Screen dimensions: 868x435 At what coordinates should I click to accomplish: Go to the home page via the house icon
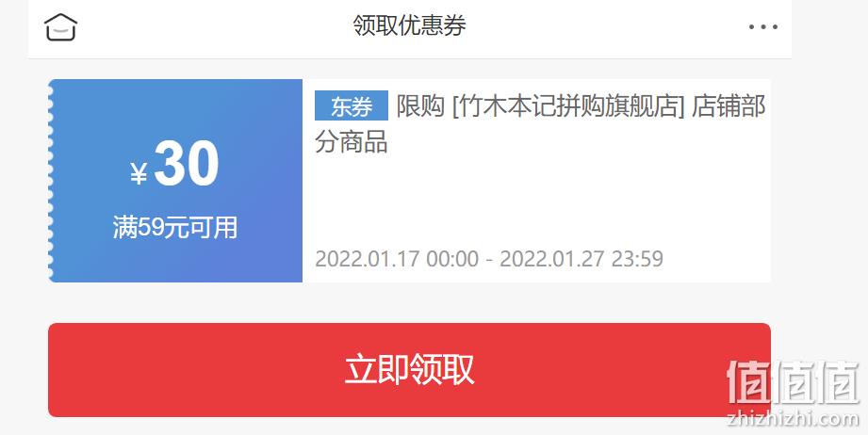tap(60, 27)
